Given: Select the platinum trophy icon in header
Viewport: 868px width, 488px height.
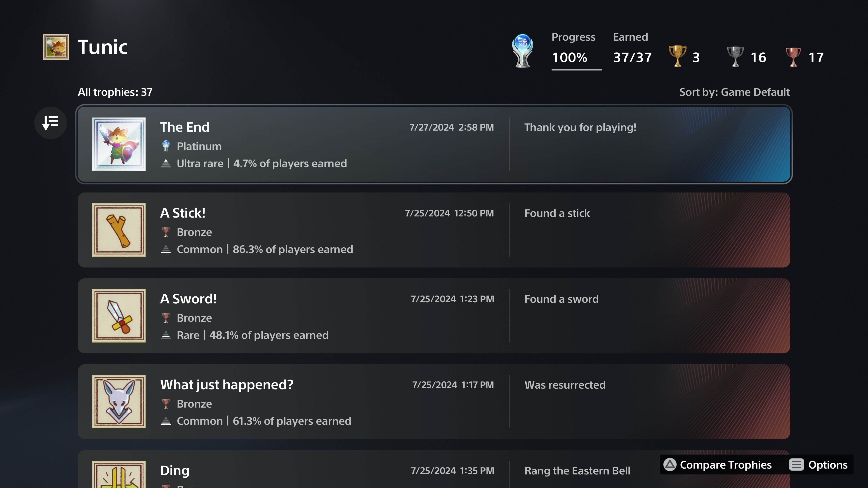Looking at the screenshot, I should tap(523, 51).
